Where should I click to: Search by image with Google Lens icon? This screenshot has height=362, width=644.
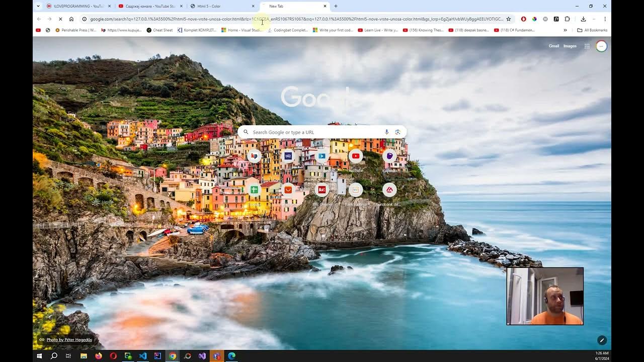tap(397, 132)
